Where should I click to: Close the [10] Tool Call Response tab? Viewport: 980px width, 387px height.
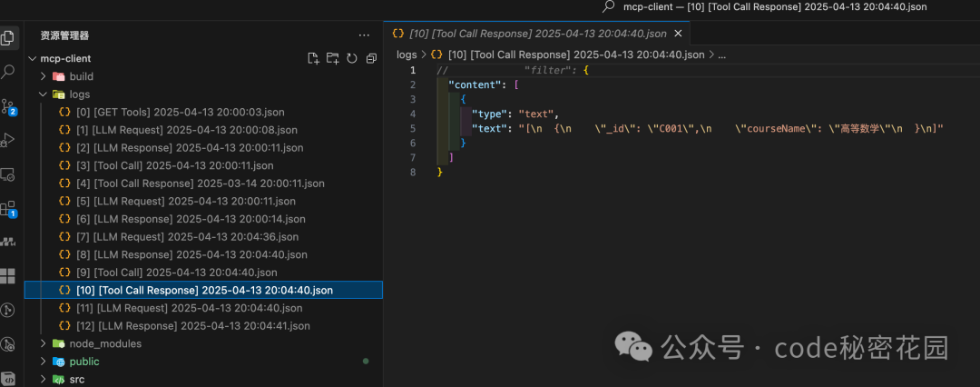(x=679, y=34)
